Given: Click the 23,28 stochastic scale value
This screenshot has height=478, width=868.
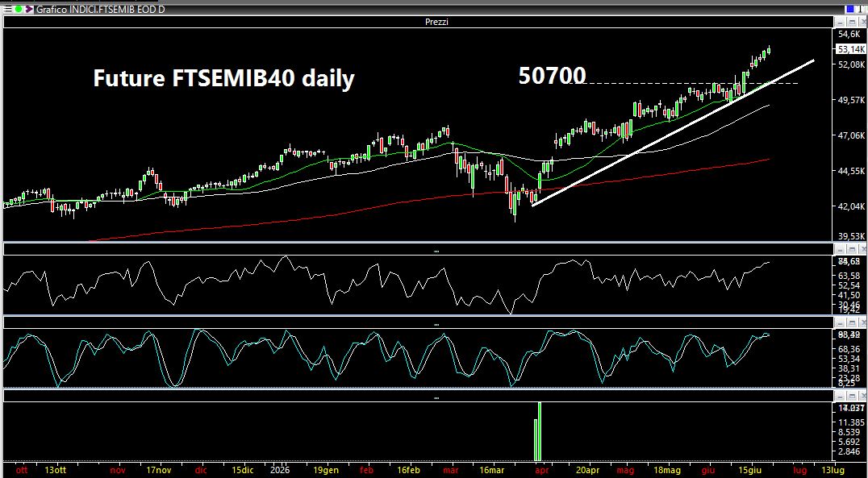Looking at the screenshot, I should 849,376.
